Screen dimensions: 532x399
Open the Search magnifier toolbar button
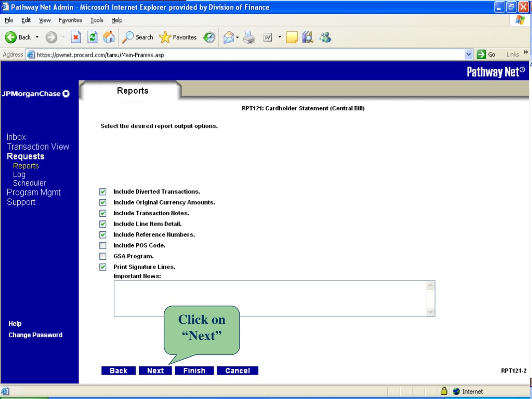click(x=137, y=37)
